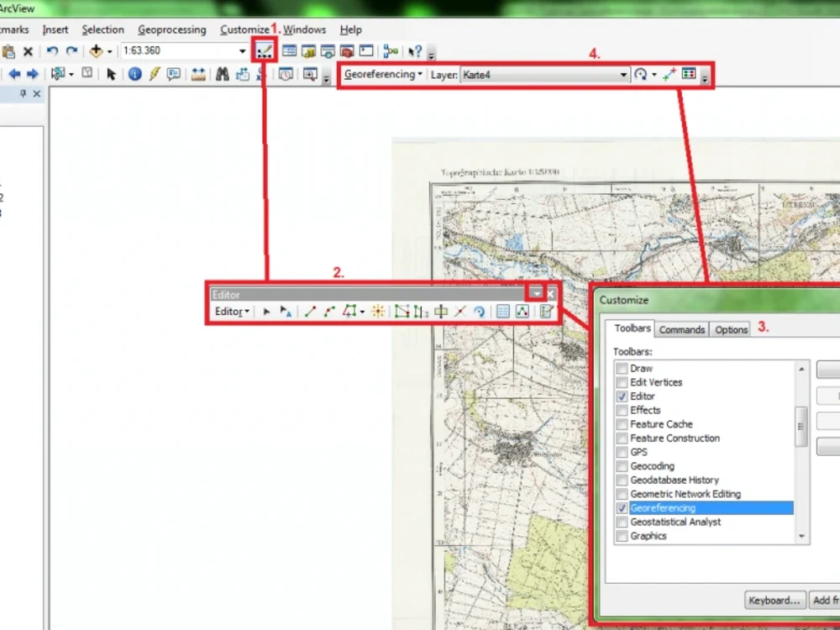Click the Add Control Points georeferencing tool
This screenshot has height=630, width=840.
pyautogui.click(x=669, y=74)
